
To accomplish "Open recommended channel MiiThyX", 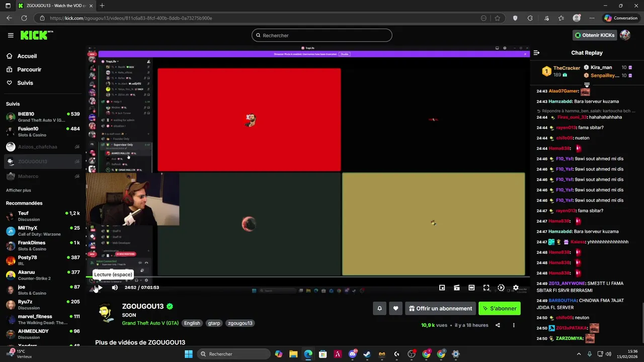I will (43, 231).
